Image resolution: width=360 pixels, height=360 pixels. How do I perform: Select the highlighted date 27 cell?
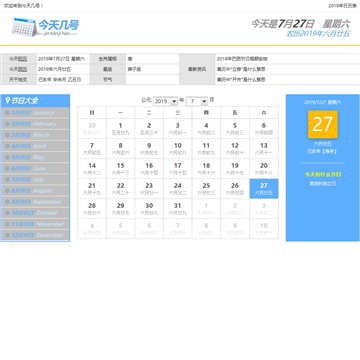coord(264,189)
